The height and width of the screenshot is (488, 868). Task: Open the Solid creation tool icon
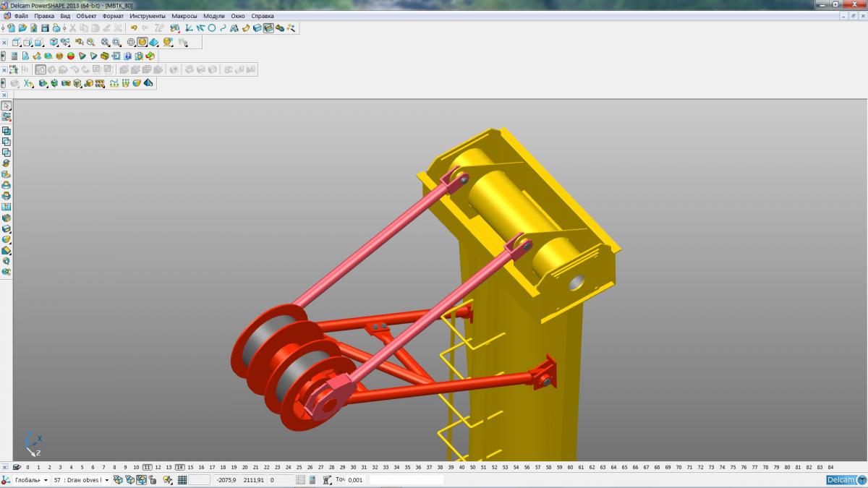257,28
